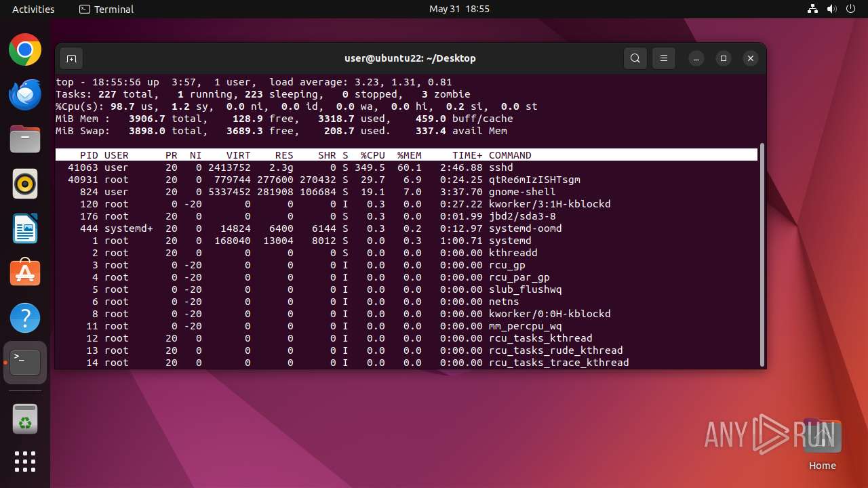
Task: Close the terminal window
Action: tap(751, 58)
